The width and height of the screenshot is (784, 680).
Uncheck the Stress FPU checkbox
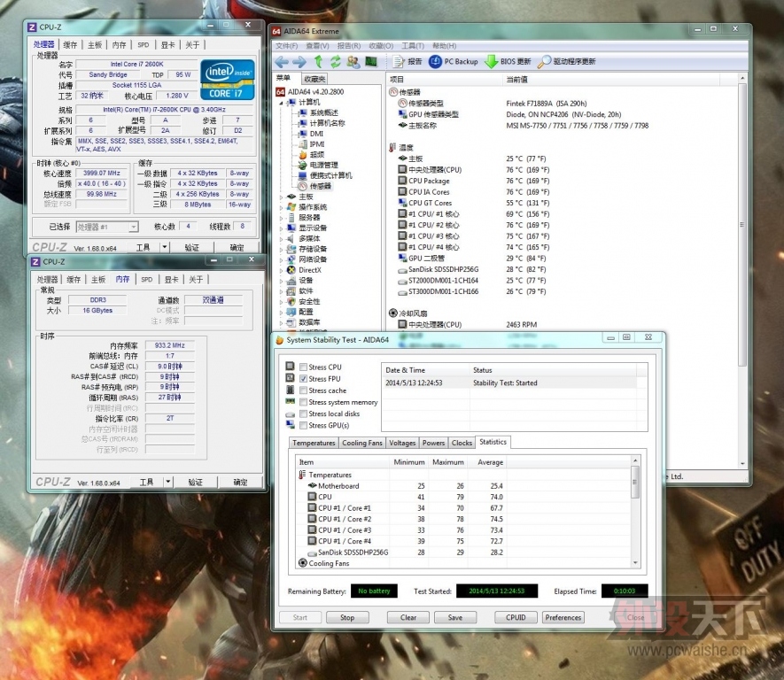click(x=303, y=379)
